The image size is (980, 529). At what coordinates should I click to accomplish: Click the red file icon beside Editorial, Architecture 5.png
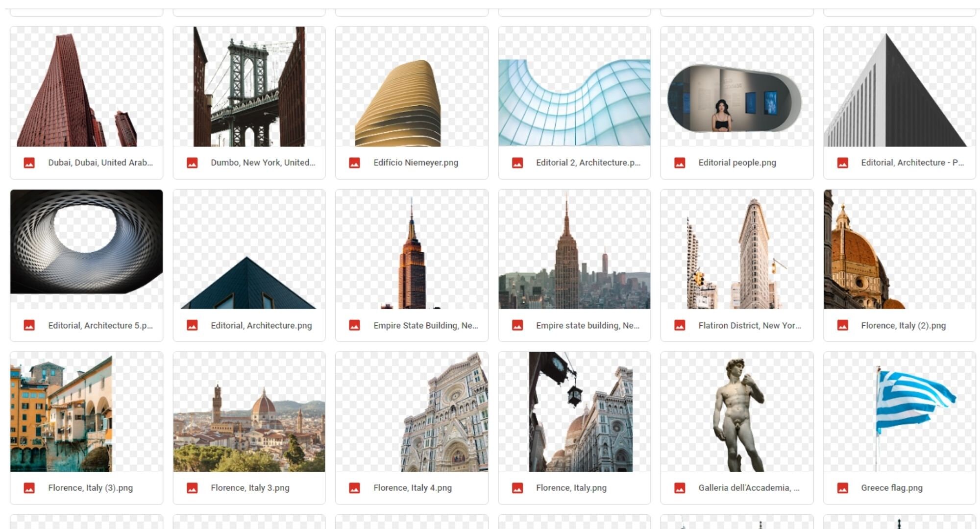[x=28, y=325]
